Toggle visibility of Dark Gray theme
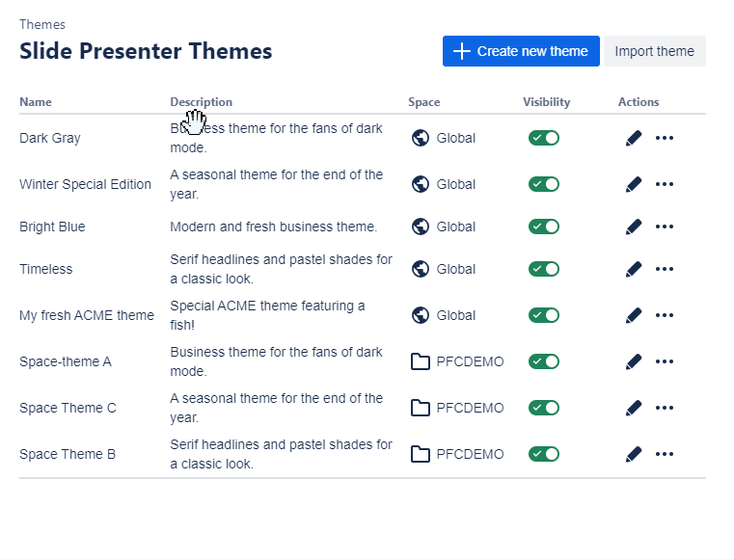Image resolution: width=734 pixels, height=560 pixels. [543, 138]
